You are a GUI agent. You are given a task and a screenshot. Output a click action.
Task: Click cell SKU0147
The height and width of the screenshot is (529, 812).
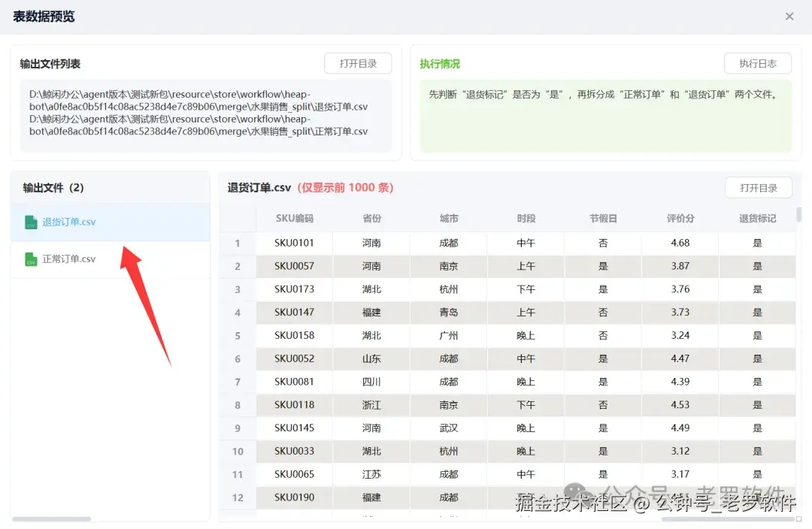294,312
